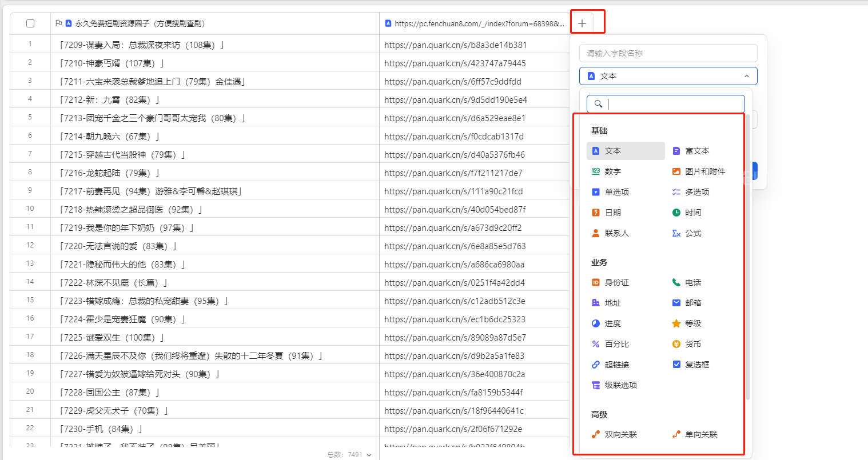Expand the 总数 7491 summary dropdown

point(349,455)
